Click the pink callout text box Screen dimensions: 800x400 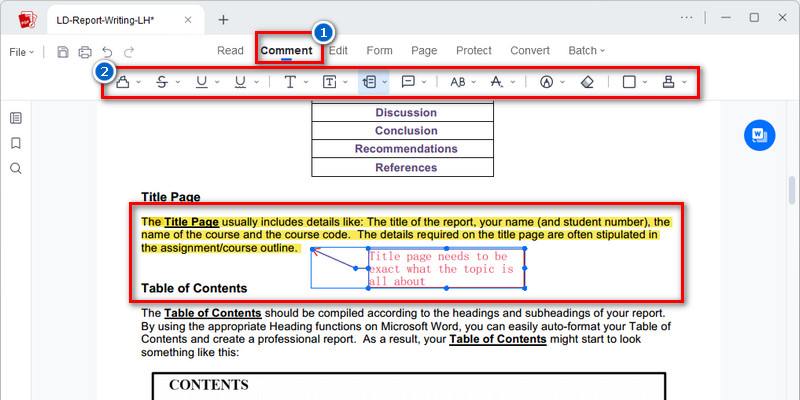tap(446, 268)
